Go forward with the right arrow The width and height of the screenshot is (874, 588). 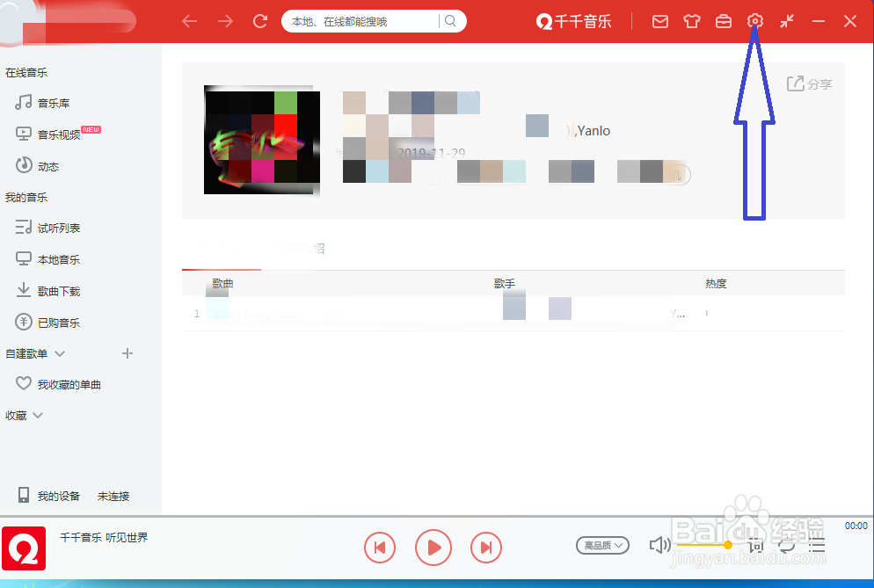(225, 22)
